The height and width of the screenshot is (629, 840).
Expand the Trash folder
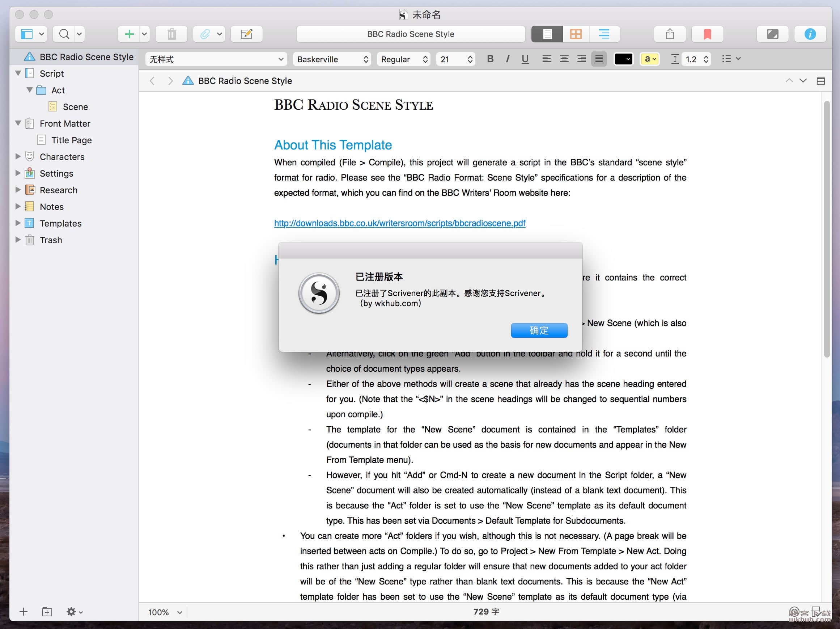tap(18, 240)
